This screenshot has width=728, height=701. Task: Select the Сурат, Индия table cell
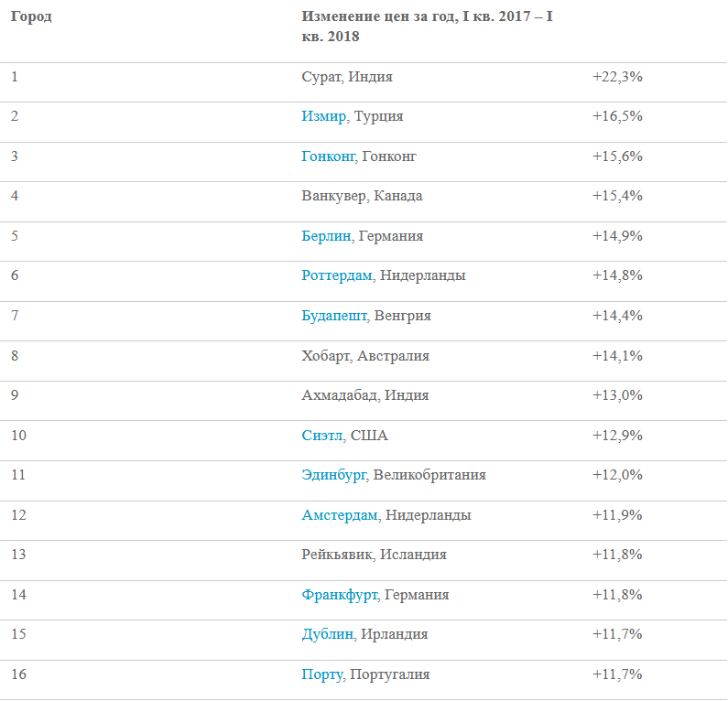point(347,77)
